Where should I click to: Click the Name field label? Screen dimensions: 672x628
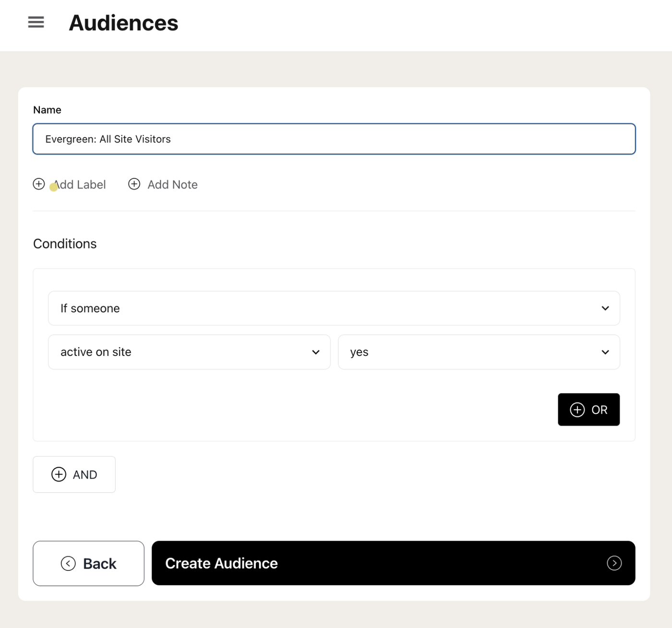coord(47,110)
